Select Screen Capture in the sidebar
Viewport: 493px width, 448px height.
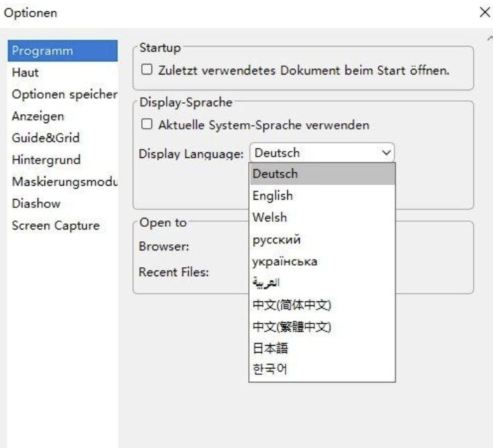pos(63,225)
